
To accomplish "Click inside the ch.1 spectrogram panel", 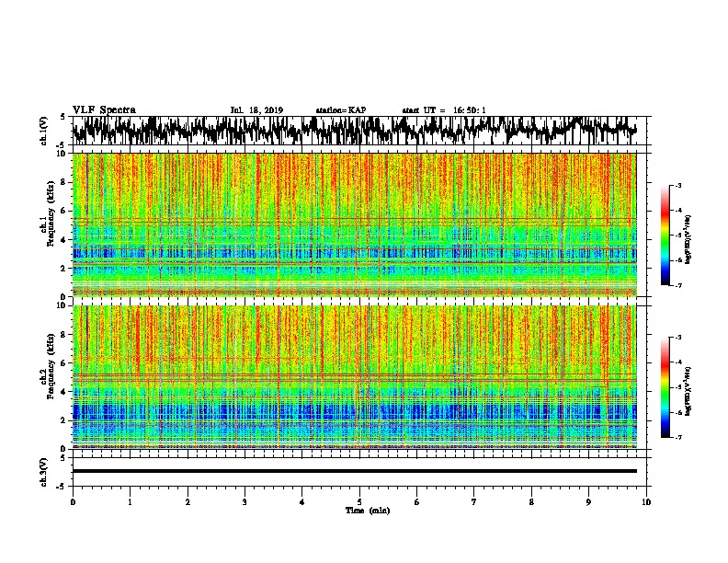I will click(x=354, y=224).
